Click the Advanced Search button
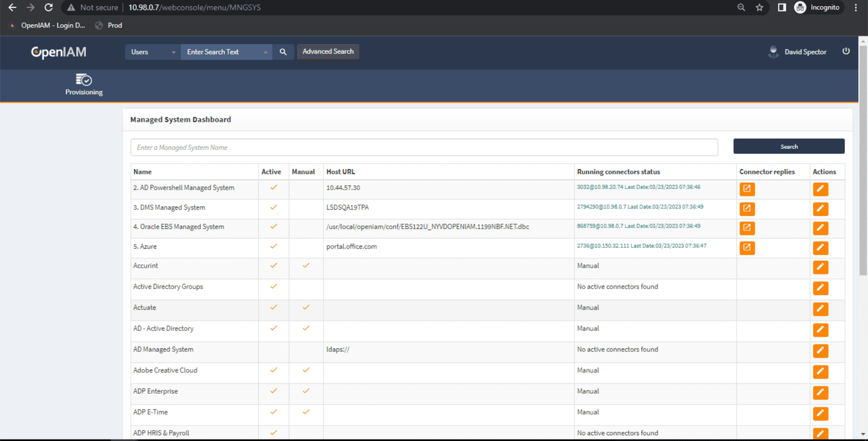 click(x=328, y=52)
